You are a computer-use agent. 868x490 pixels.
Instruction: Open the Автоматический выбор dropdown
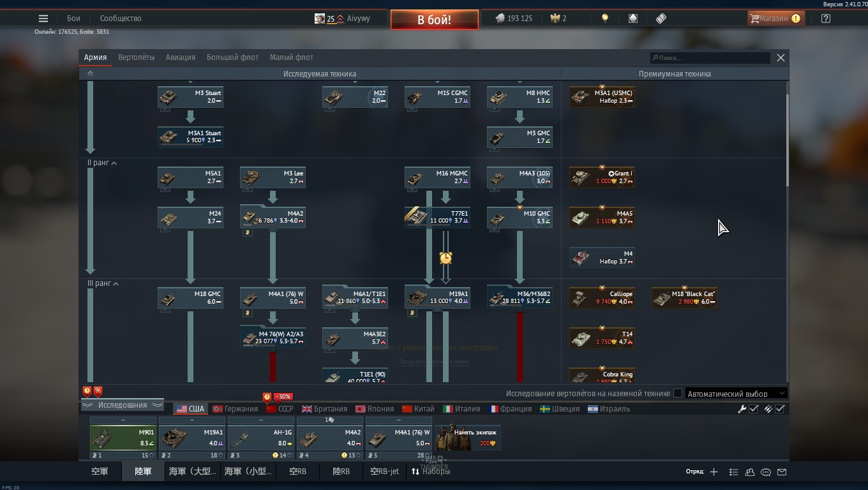pyautogui.click(x=736, y=394)
